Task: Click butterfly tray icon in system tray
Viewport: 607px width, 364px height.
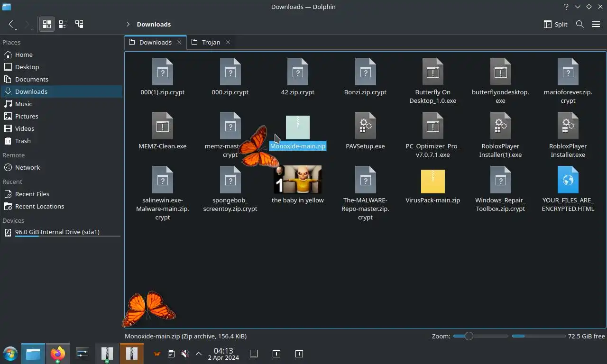Action: pyautogui.click(x=157, y=354)
